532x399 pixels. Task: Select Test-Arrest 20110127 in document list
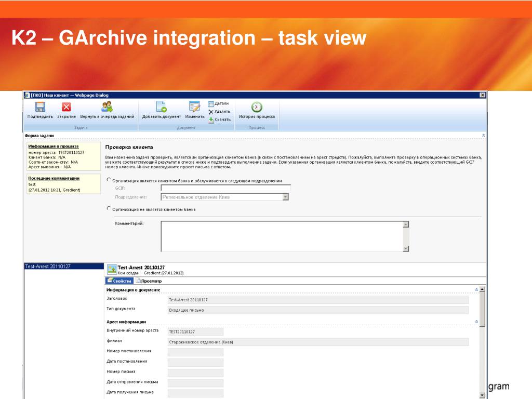coord(64,267)
